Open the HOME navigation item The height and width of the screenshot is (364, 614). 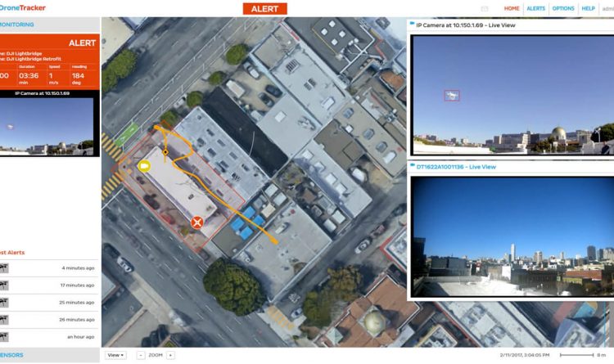coord(512,9)
